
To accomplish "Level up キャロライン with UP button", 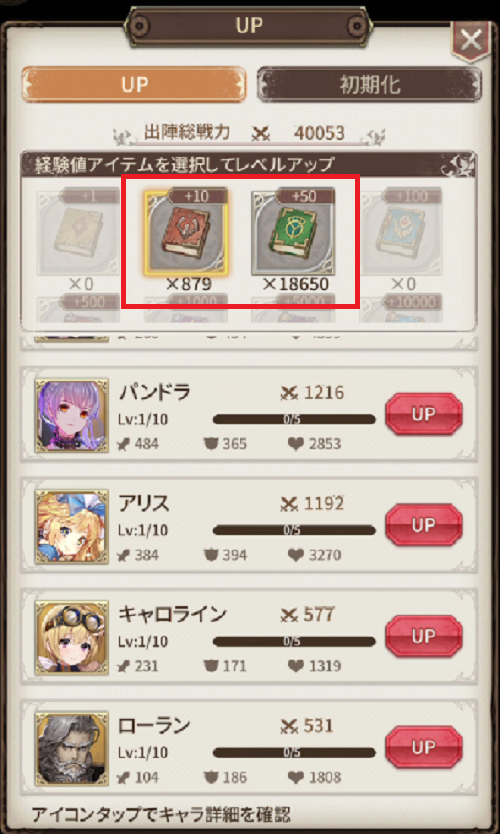I will pyautogui.click(x=423, y=636).
